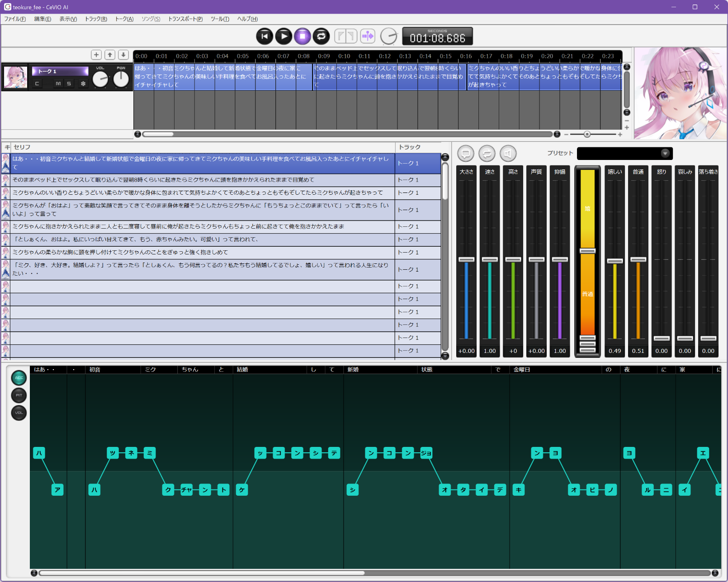
Task: Open the プリセット dropdown
Action: 665,153
